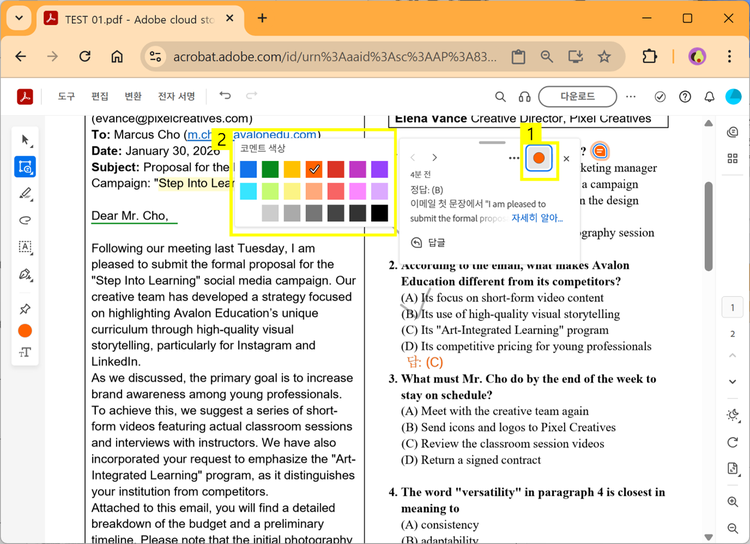Click the browser tab search dropdown
This screenshot has width=750, height=544.
tap(19, 18)
